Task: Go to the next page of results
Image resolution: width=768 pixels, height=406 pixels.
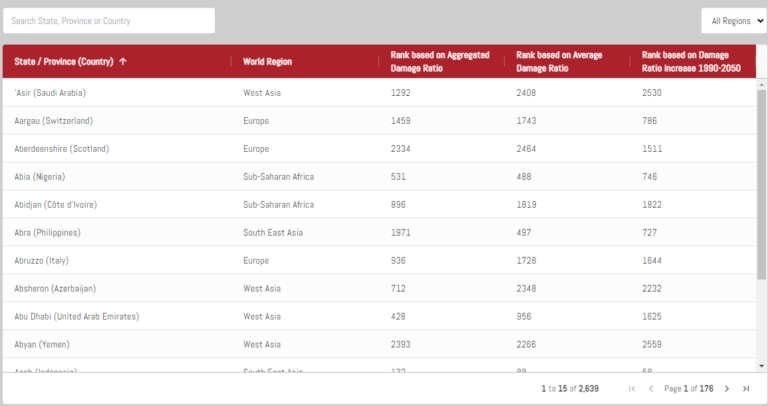Action: point(727,388)
